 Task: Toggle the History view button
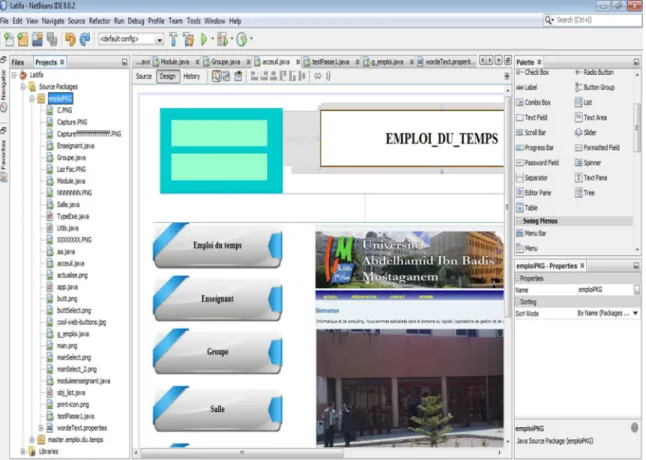192,77
